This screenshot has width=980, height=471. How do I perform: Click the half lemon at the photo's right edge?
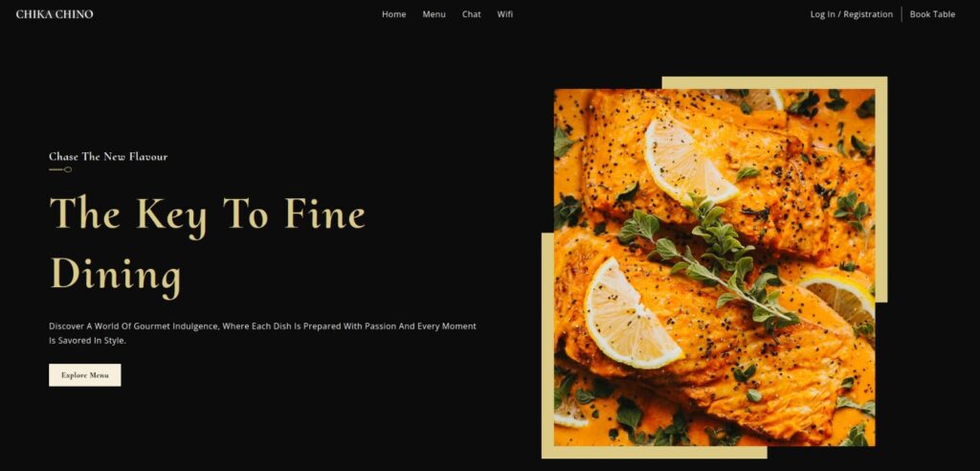click(x=838, y=297)
